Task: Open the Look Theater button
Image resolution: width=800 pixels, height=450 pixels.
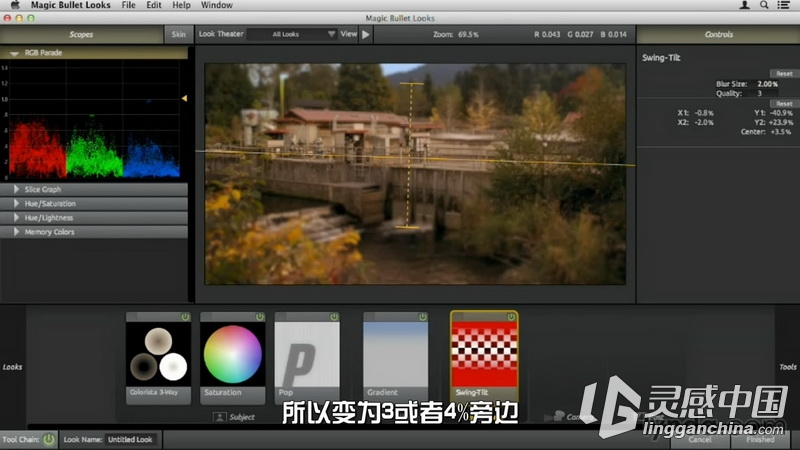Action: [221, 34]
